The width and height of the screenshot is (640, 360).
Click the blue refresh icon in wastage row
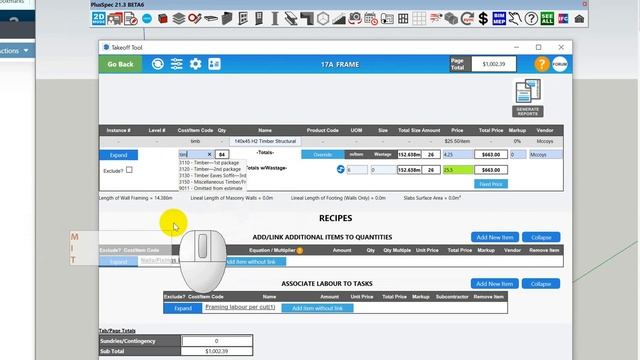tap(340, 169)
